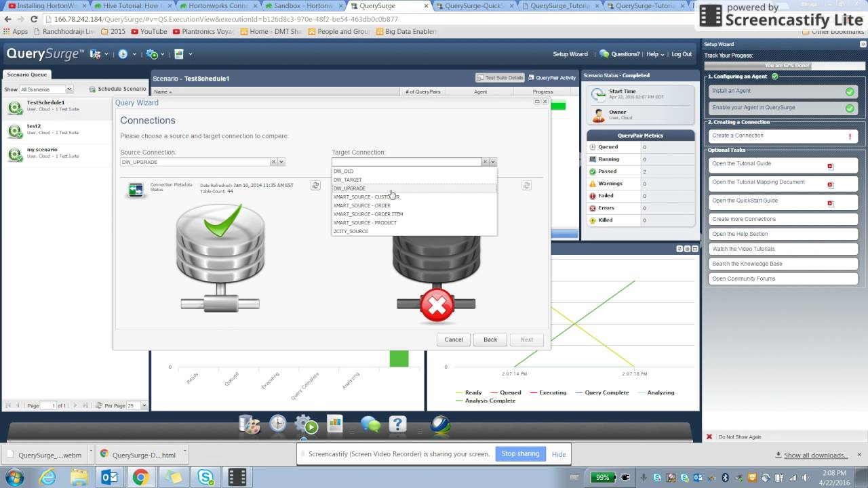
Task: Click the my scenario status icon
Action: pyautogui.click(x=15, y=154)
